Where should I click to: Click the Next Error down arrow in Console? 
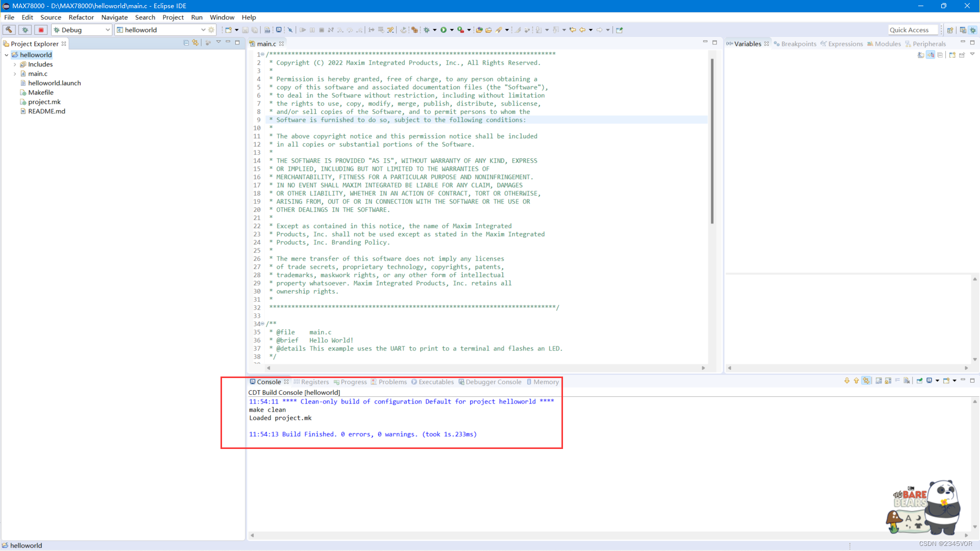tap(847, 381)
